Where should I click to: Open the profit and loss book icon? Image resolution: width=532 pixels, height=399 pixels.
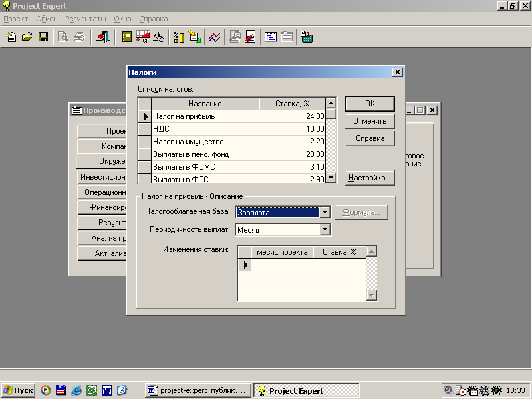(127, 37)
